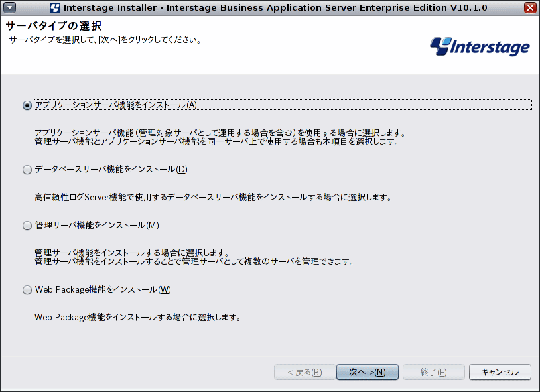Click the 高信頼性ログServer機能 description text
Viewport: 540px width, 392px height.
pos(213,198)
